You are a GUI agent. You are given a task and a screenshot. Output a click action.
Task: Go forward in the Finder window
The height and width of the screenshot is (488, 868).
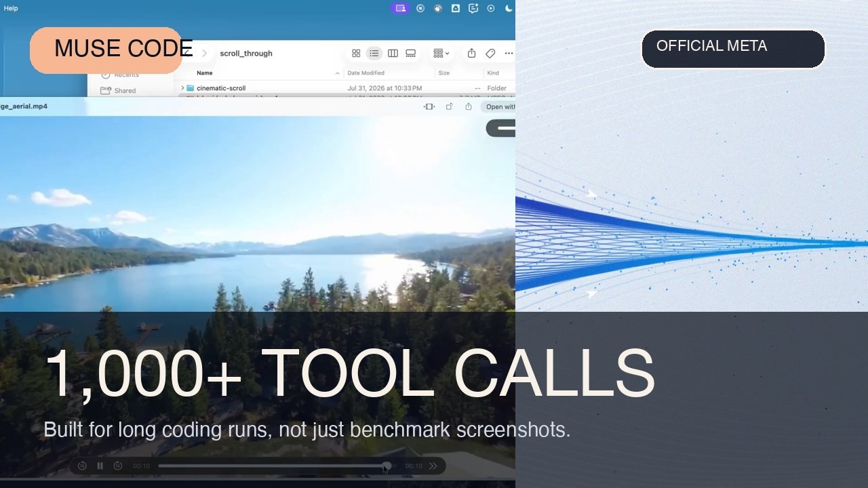click(x=204, y=54)
